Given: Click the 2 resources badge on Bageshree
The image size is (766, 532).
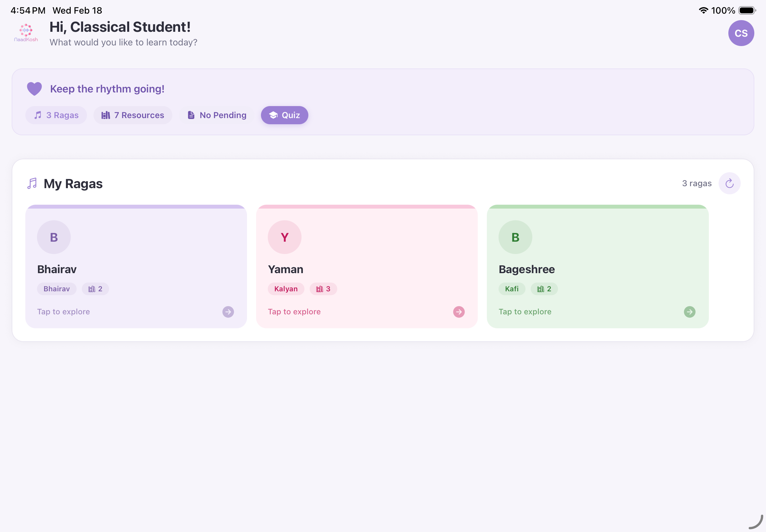Looking at the screenshot, I should (544, 289).
